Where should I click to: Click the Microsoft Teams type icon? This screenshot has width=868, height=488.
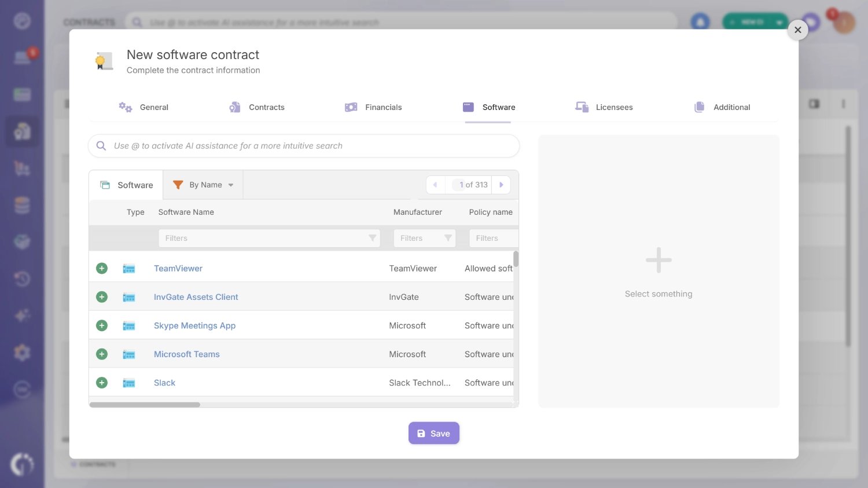click(x=129, y=354)
